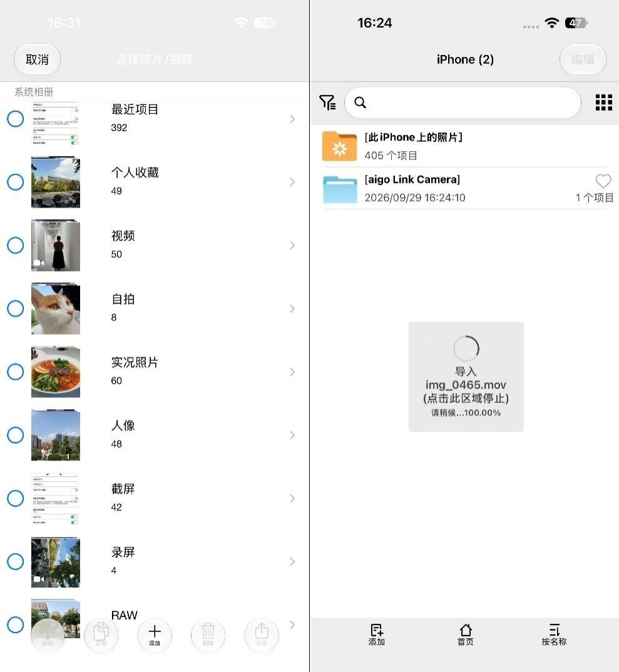Tap the 取消 cancel button
The height and width of the screenshot is (672, 619).
point(38,59)
